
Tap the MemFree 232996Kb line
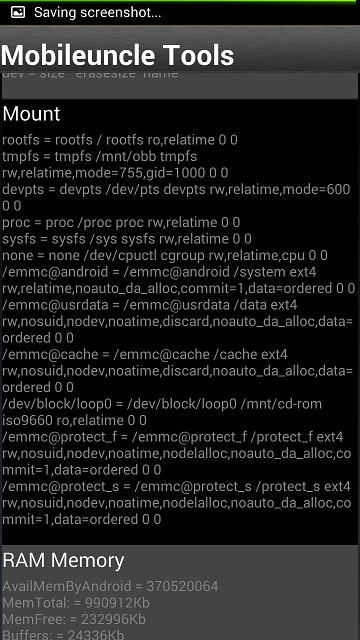(x=74, y=619)
